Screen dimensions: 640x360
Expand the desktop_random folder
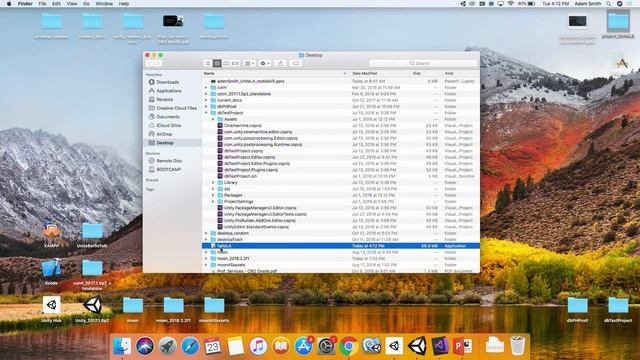[206, 233]
